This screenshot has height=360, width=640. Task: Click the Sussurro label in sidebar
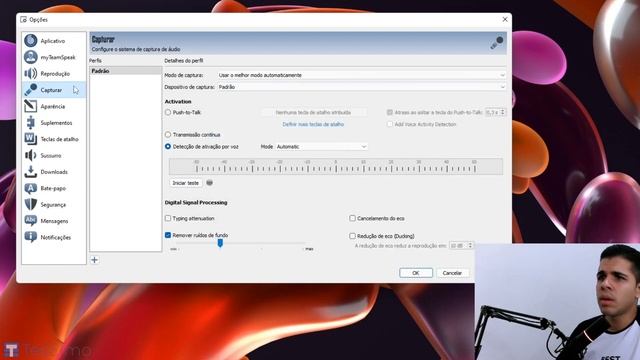pyautogui.click(x=51, y=156)
